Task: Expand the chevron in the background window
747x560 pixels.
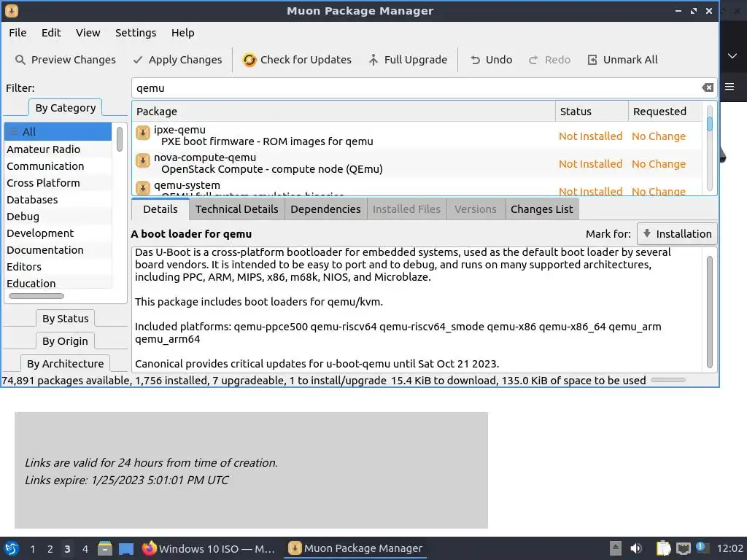Action: pyautogui.click(x=732, y=56)
